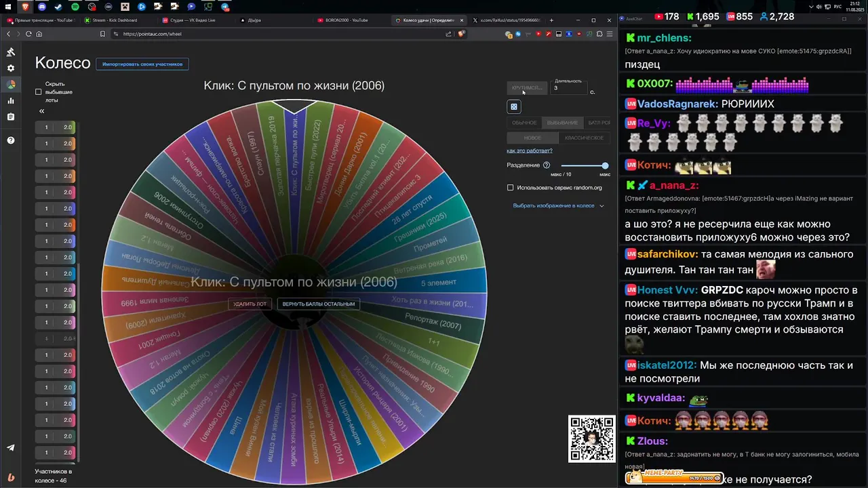The image size is (868, 488).
Task: Switch to Прямые трансляции YouTube tab
Action: point(41,20)
